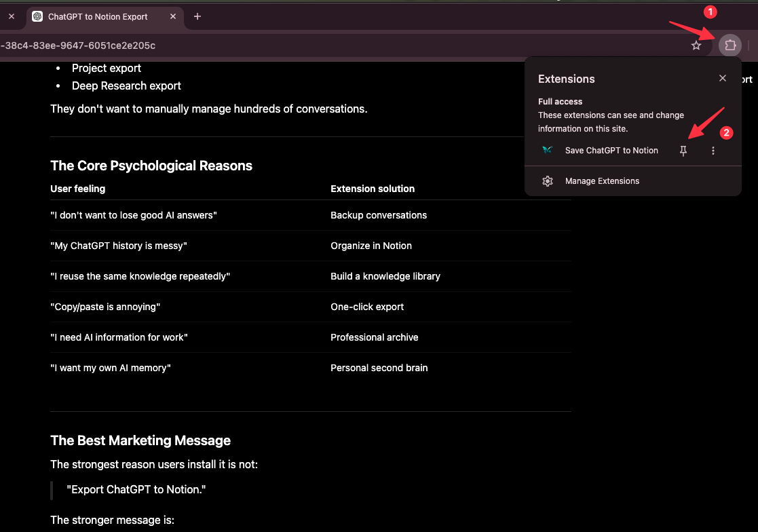Click the Manage Extensions gear icon
This screenshot has width=758, height=532.
click(x=547, y=181)
